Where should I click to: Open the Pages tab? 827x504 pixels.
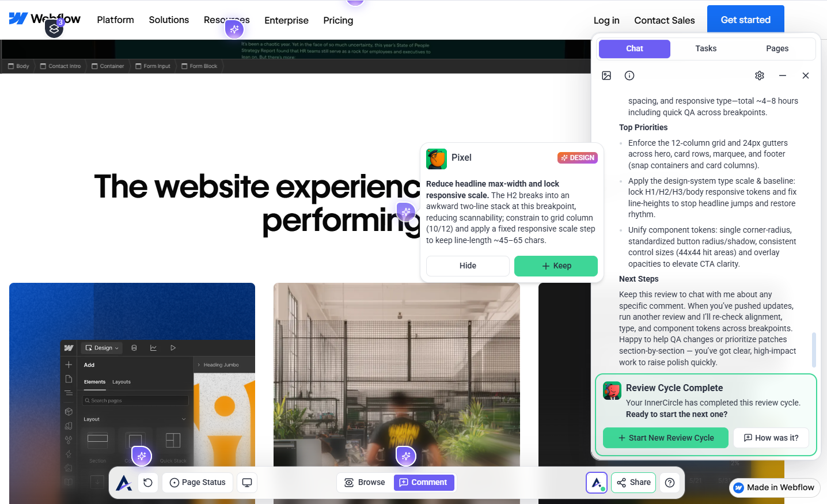click(x=777, y=48)
